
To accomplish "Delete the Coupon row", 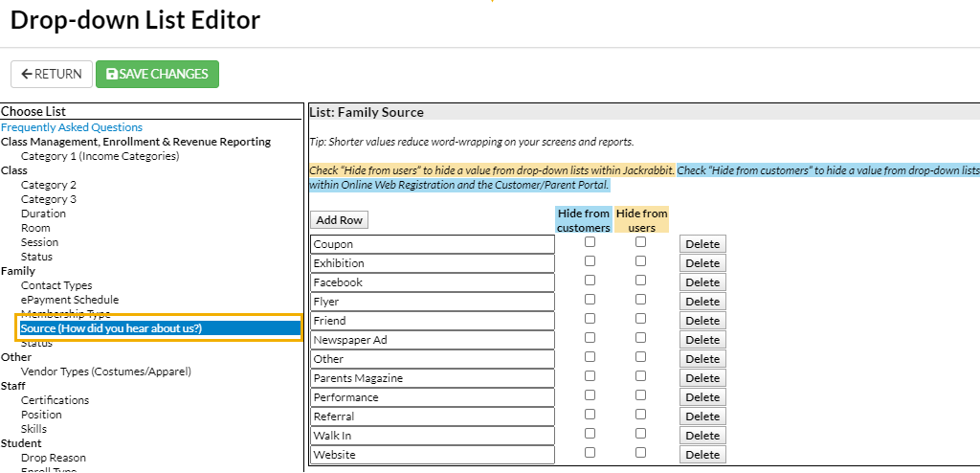I will [702, 244].
